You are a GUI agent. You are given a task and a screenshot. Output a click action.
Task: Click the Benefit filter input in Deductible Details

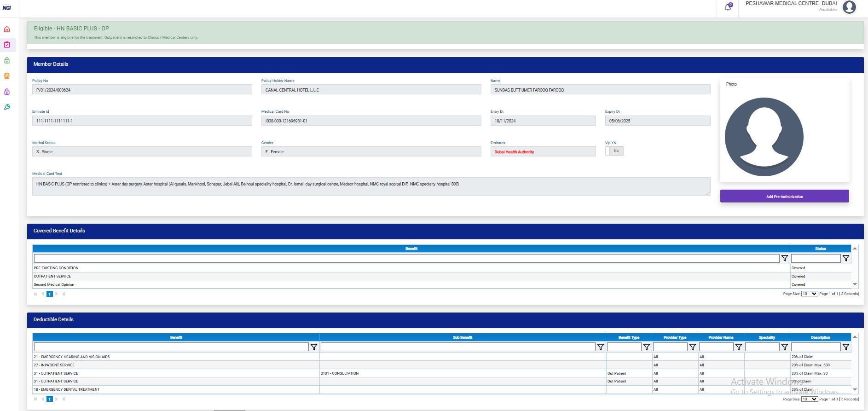(x=171, y=347)
